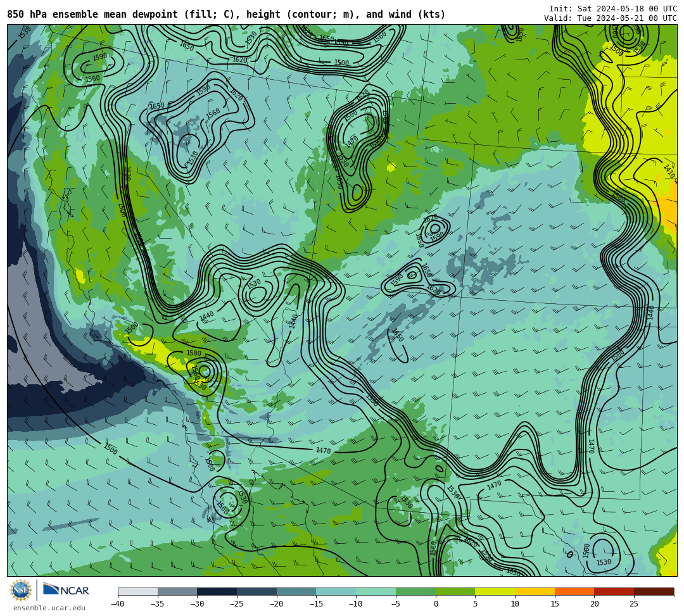Click the '-20' colorbar tick label
Screen dimensions: 684x616
(277, 604)
